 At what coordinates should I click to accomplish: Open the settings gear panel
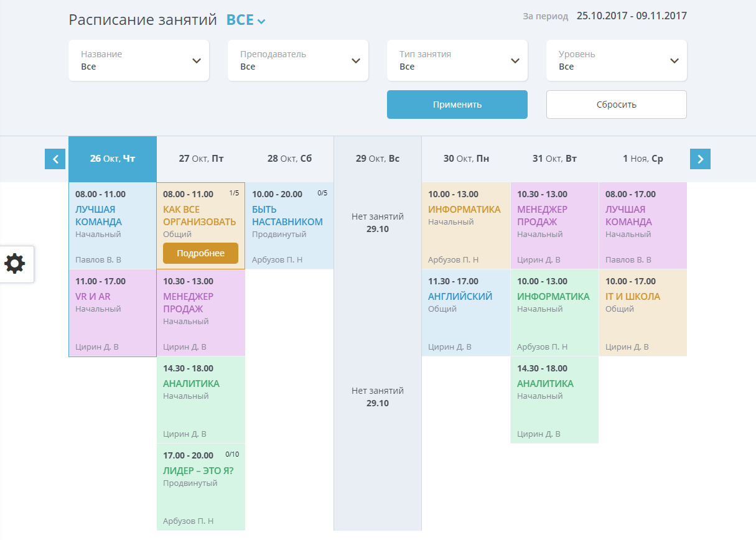(x=15, y=264)
